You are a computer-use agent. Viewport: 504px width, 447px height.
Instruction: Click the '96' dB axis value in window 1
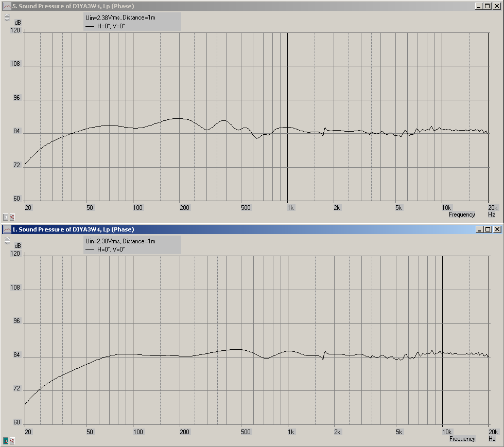coord(16,321)
